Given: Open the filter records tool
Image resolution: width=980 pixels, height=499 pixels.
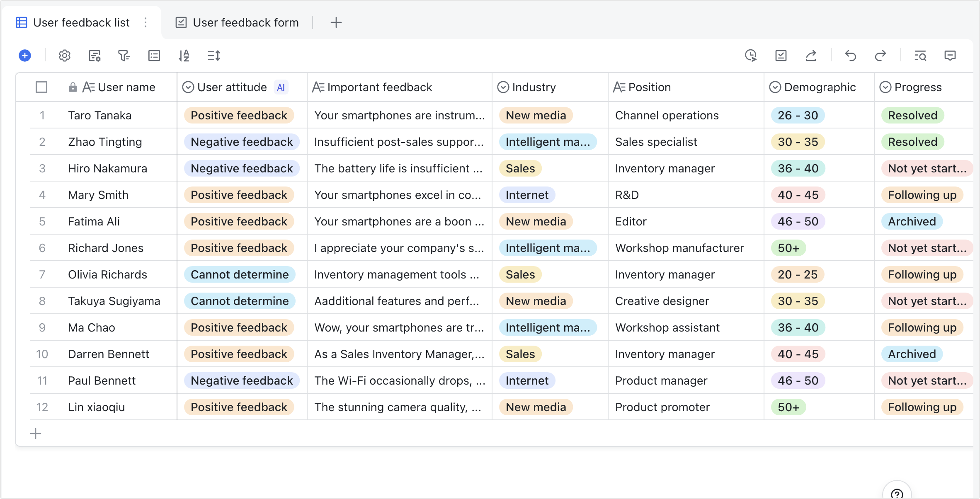Looking at the screenshot, I should [x=124, y=56].
